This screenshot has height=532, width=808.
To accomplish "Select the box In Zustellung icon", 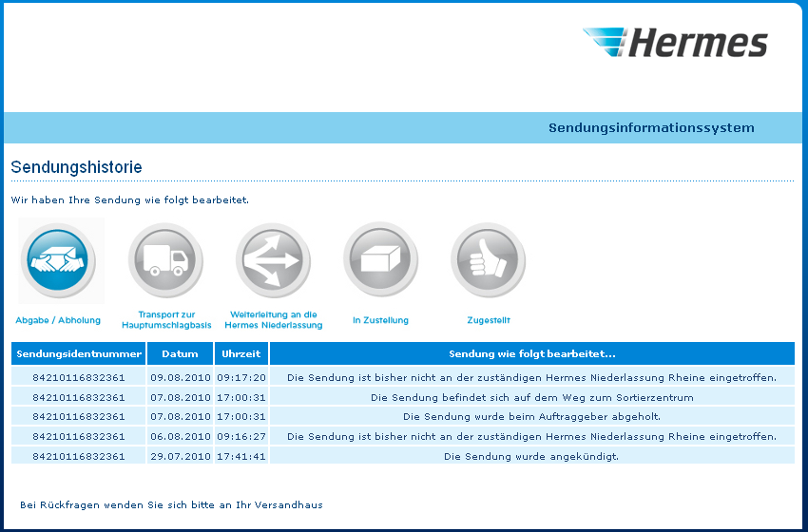I will [380, 261].
